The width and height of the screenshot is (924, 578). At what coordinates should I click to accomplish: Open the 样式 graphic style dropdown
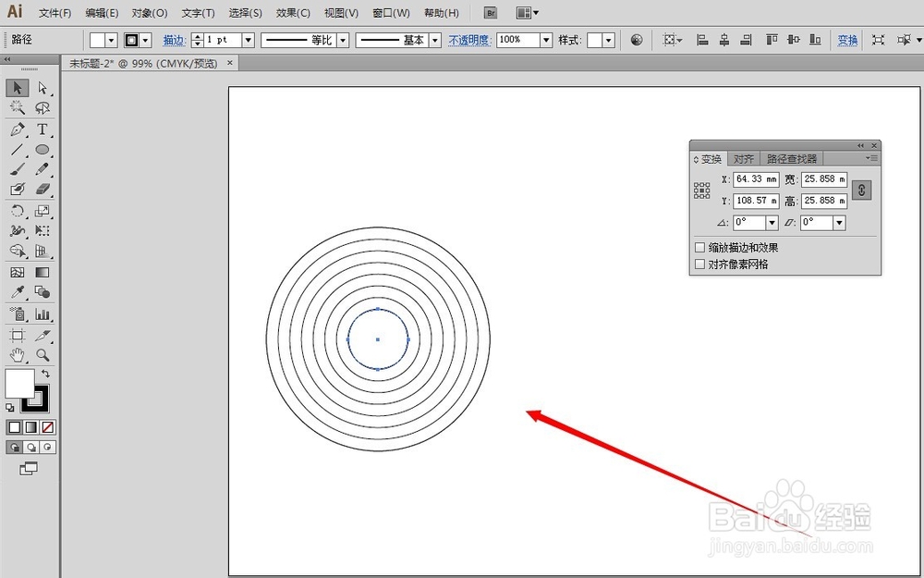click(x=609, y=40)
